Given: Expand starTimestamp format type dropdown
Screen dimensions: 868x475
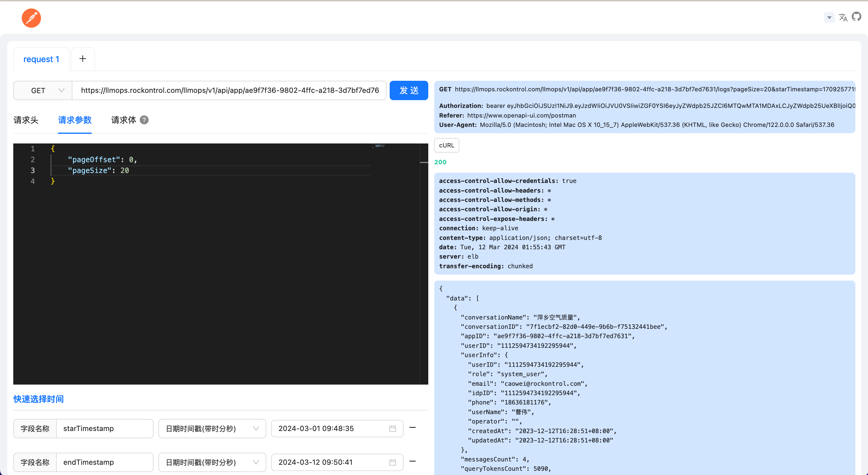Looking at the screenshot, I should click(x=212, y=429).
